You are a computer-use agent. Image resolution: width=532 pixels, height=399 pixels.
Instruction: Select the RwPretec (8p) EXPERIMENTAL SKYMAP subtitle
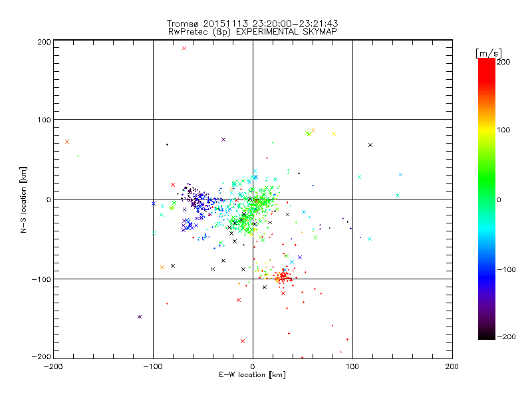252,31
